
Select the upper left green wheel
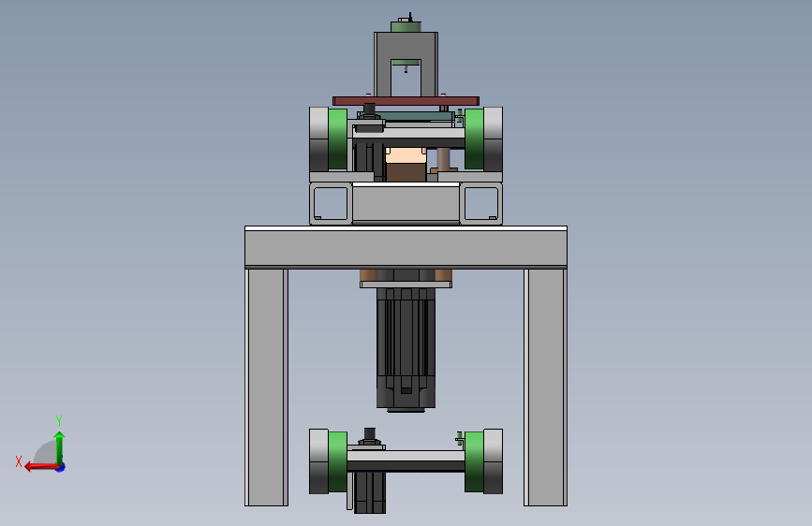point(338,139)
